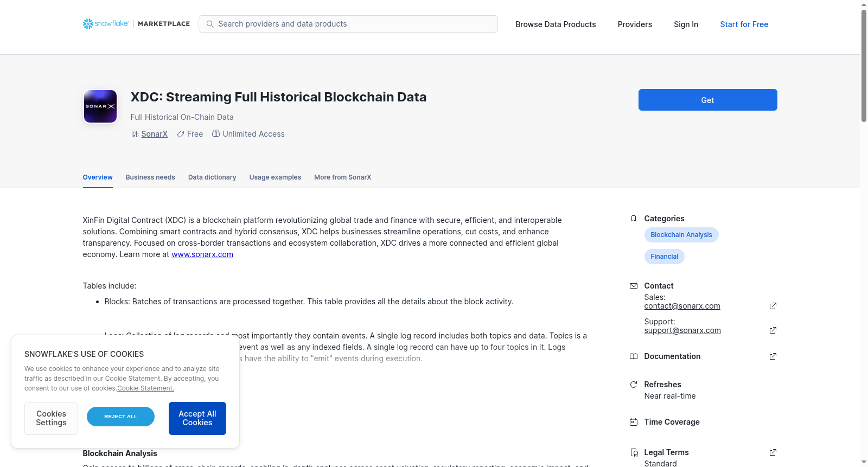The width and height of the screenshot is (868, 467).
Task: Click the Legal Terms document icon
Action: click(634, 452)
